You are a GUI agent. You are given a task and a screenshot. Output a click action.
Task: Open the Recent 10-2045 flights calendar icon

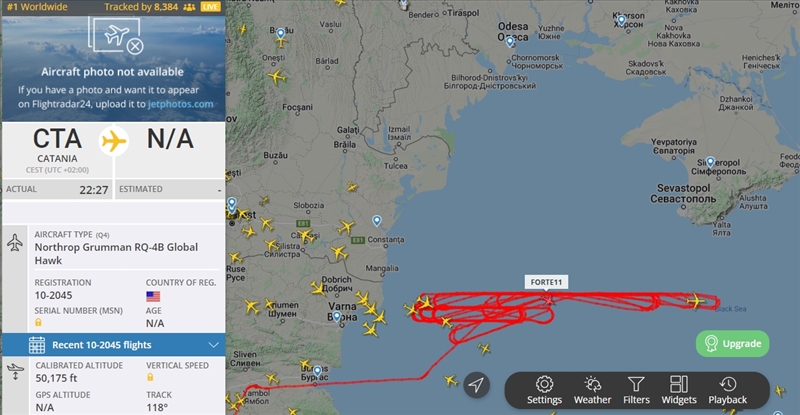37,345
